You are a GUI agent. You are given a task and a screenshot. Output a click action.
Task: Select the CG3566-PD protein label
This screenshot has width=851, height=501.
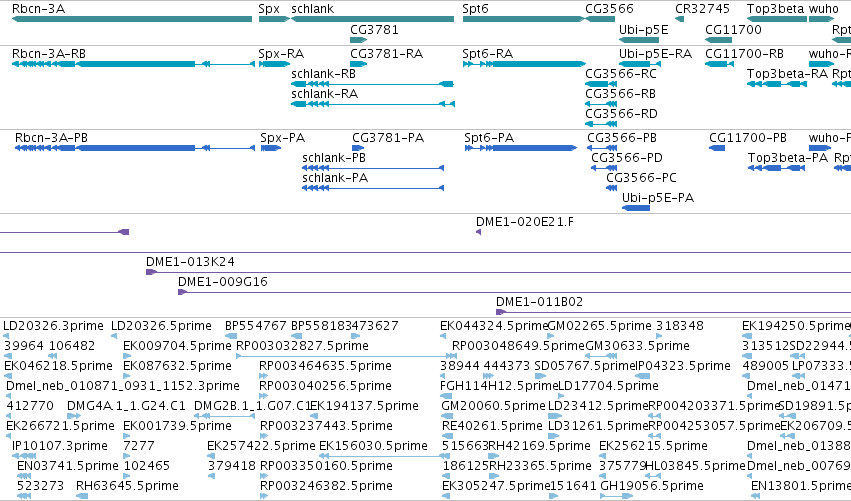point(627,158)
